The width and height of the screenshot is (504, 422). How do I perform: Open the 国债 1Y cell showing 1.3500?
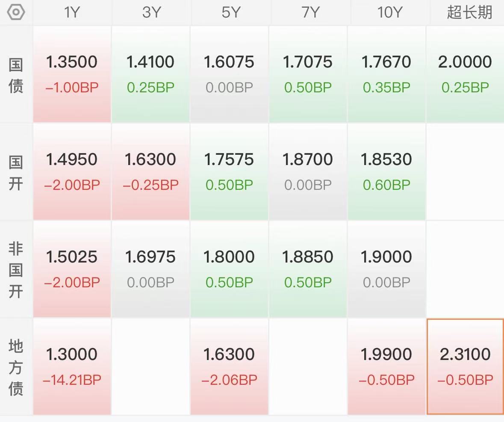click(72, 74)
